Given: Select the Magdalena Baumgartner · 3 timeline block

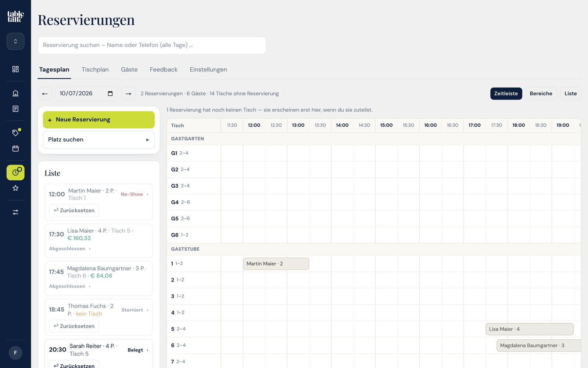Looking at the screenshot, I should pyautogui.click(x=539, y=346).
